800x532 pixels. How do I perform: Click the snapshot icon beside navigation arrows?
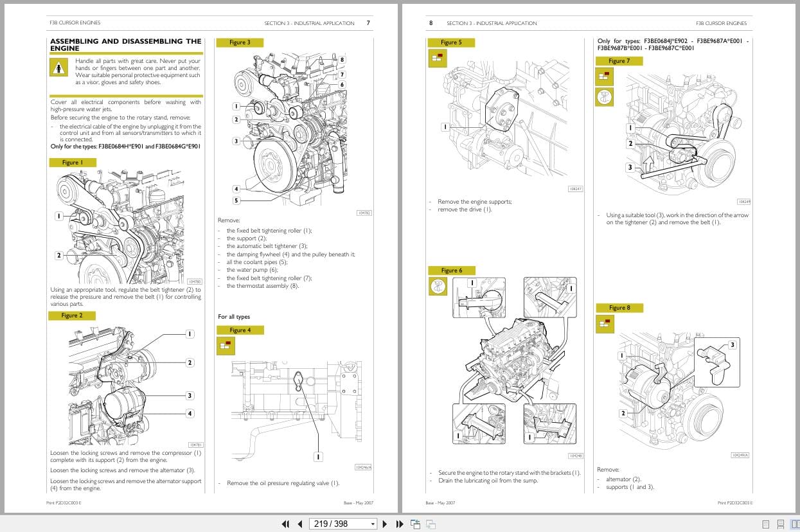(416, 524)
